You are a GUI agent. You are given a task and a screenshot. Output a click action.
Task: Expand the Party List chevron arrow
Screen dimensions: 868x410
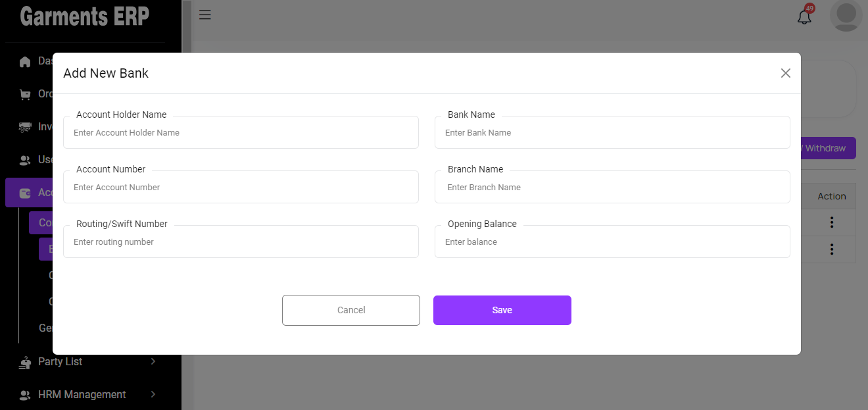tap(153, 361)
